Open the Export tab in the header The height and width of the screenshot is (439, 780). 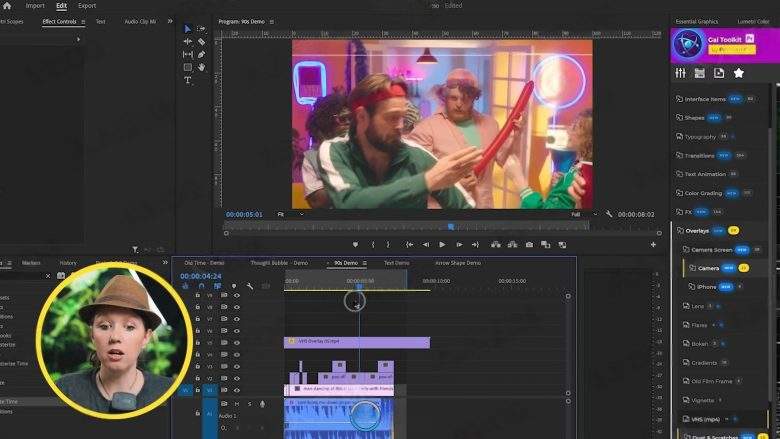pos(87,6)
